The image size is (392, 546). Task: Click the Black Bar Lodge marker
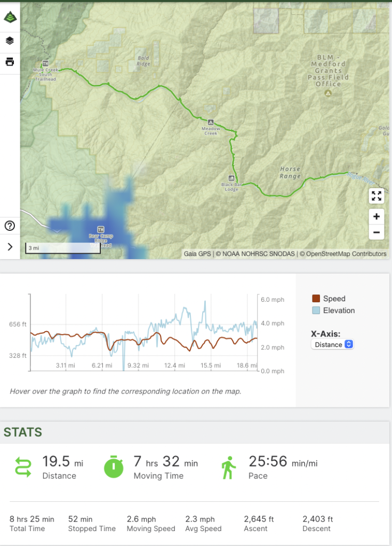click(x=231, y=178)
